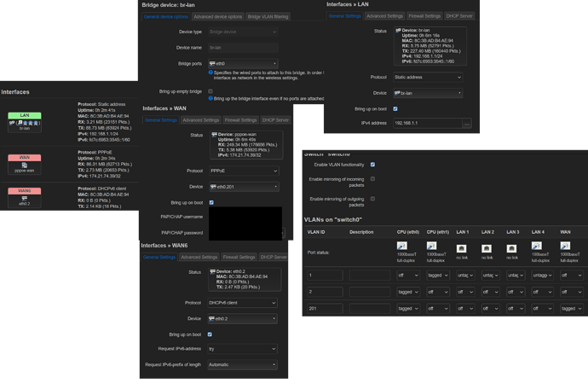Open WAN Device eth0.201 dropdown
This screenshot has width=588, height=389.
[x=244, y=187]
